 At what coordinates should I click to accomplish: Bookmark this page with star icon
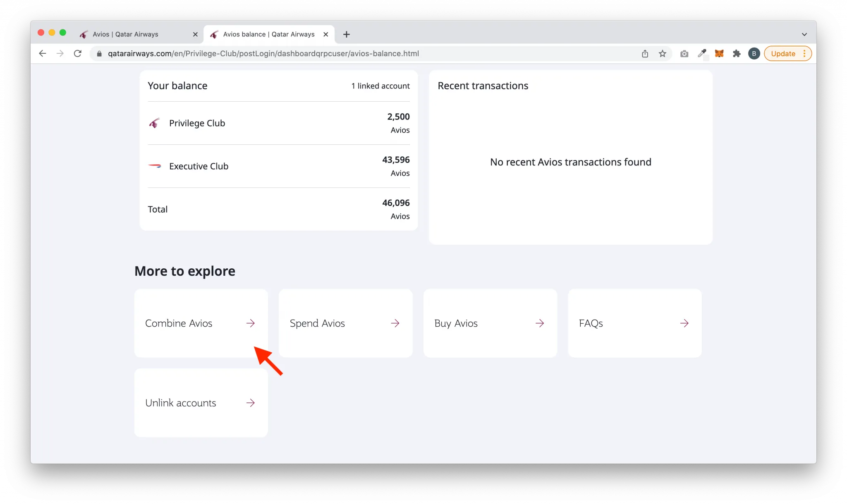[x=663, y=54]
